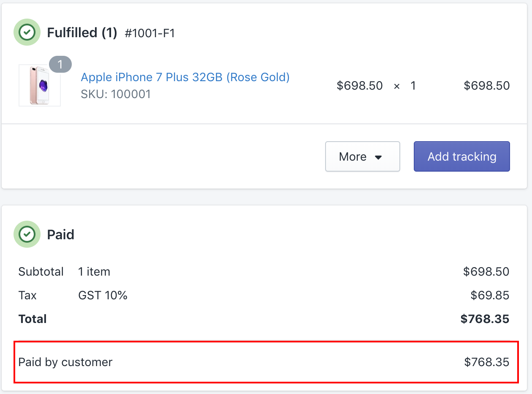This screenshot has height=394, width=532.
Task: Click the unit price $698.50
Action: coord(360,86)
